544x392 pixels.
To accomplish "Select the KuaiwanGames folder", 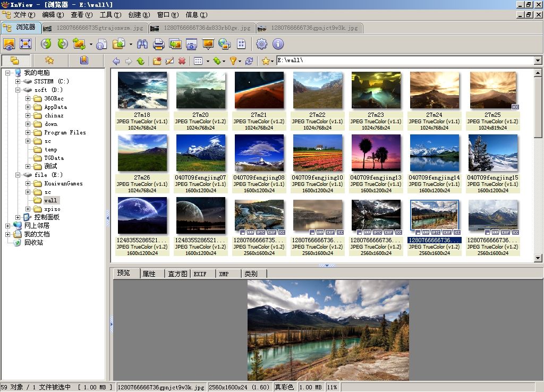I will point(63,183).
